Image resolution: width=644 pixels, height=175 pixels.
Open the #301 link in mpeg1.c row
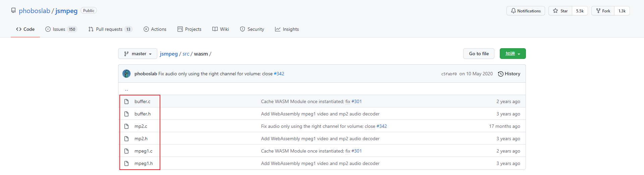pos(357,151)
